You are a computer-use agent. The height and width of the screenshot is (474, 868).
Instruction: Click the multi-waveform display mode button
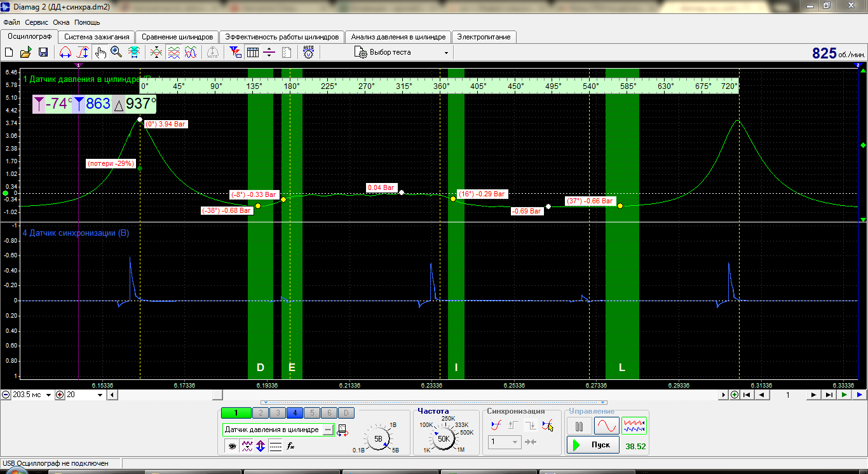(x=634, y=426)
